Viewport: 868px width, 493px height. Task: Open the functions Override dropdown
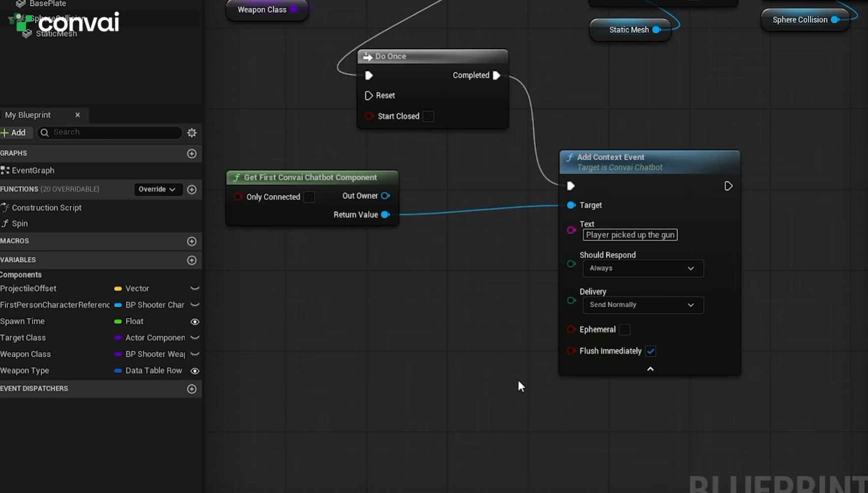[x=158, y=189]
